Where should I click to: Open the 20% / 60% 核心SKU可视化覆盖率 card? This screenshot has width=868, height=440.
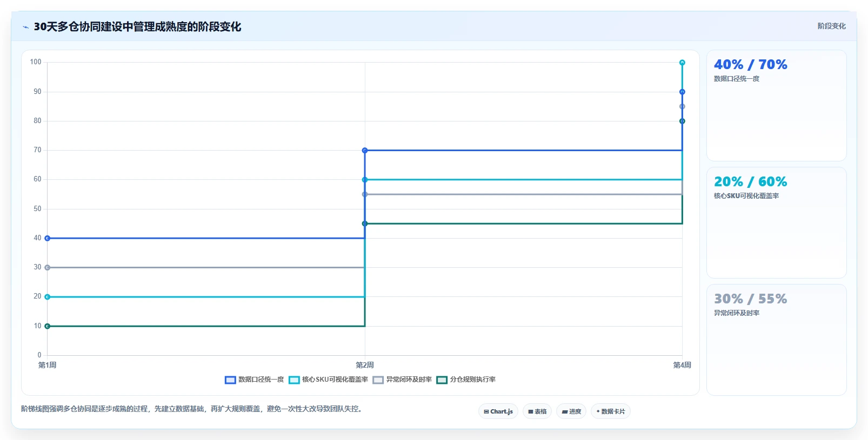pyautogui.click(x=777, y=222)
